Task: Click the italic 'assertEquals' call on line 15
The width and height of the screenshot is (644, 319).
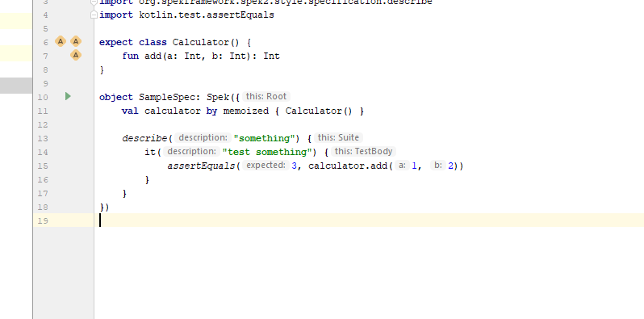Action: (201, 166)
